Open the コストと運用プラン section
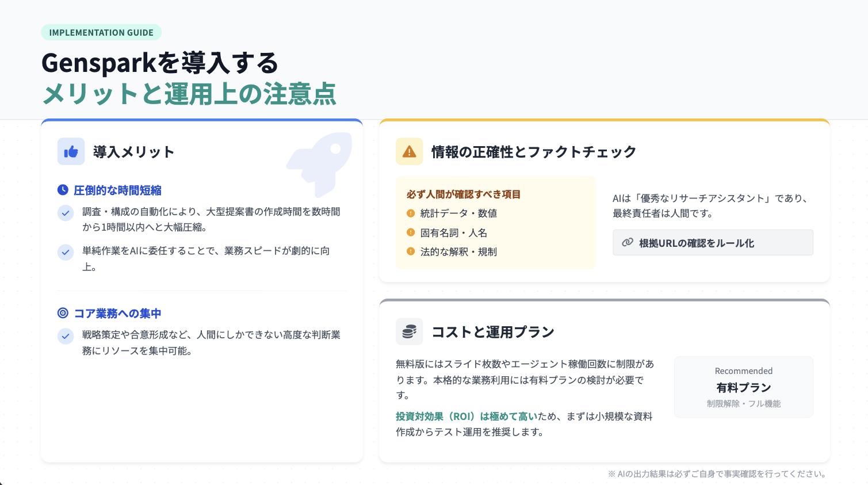 point(493,331)
